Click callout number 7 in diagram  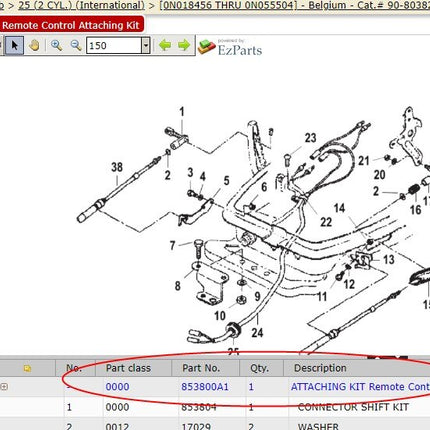172,246
